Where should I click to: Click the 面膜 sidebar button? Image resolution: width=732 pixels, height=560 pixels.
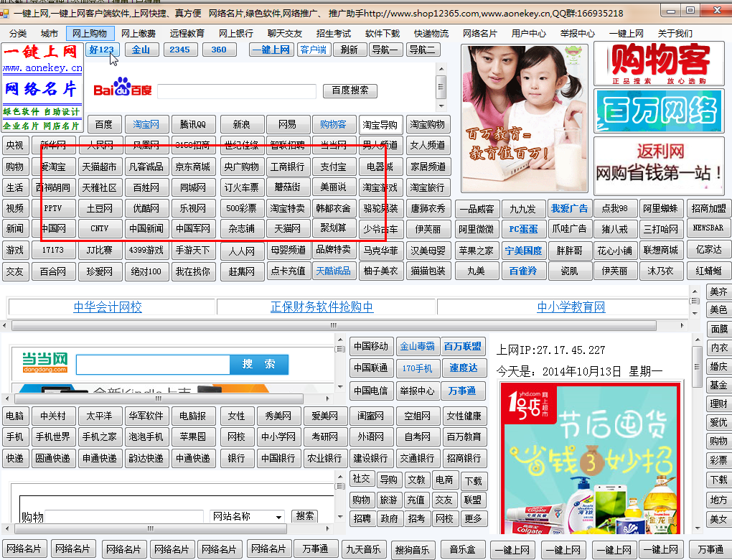[x=718, y=329]
